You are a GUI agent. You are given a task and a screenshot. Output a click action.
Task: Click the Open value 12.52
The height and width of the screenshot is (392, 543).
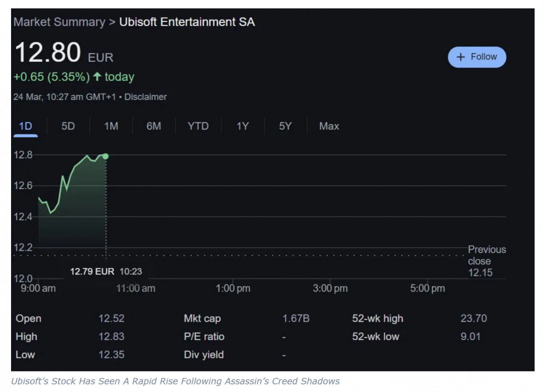tap(111, 318)
